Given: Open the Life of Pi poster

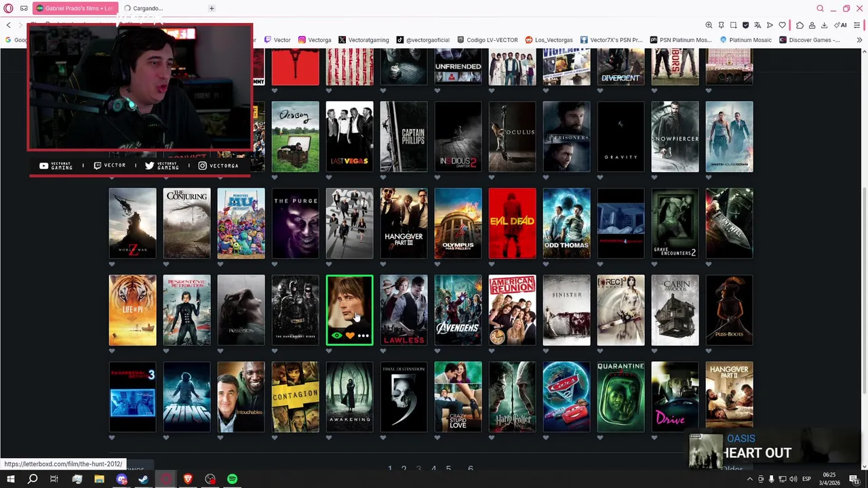Looking at the screenshot, I should (132, 310).
